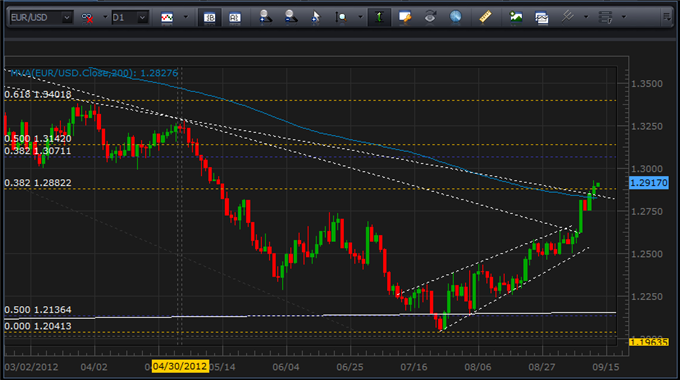The width and height of the screenshot is (680, 380).
Task: Click the chart snapshot windows icon
Action: click(541, 17)
